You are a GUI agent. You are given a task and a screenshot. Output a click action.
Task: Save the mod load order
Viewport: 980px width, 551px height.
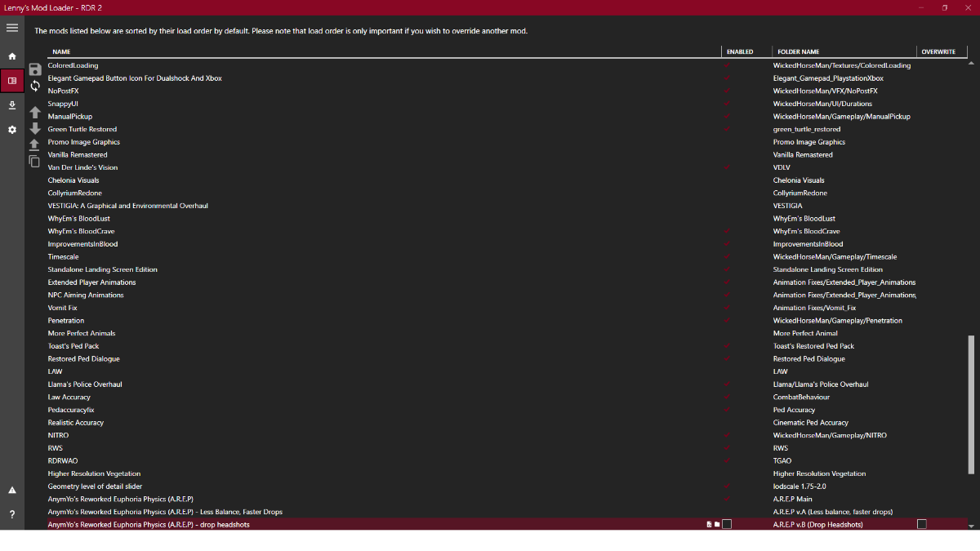point(35,69)
